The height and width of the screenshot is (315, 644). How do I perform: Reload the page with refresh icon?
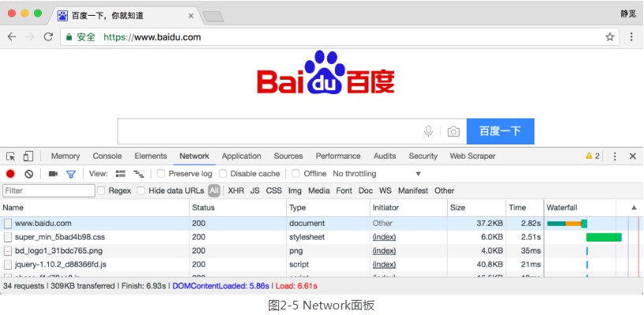(x=48, y=37)
